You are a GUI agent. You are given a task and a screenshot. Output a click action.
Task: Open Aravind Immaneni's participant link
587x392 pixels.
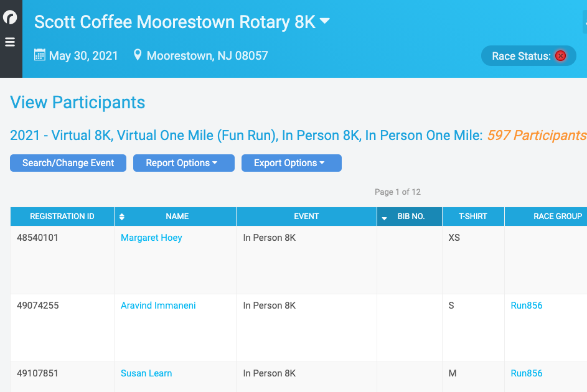(x=158, y=306)
